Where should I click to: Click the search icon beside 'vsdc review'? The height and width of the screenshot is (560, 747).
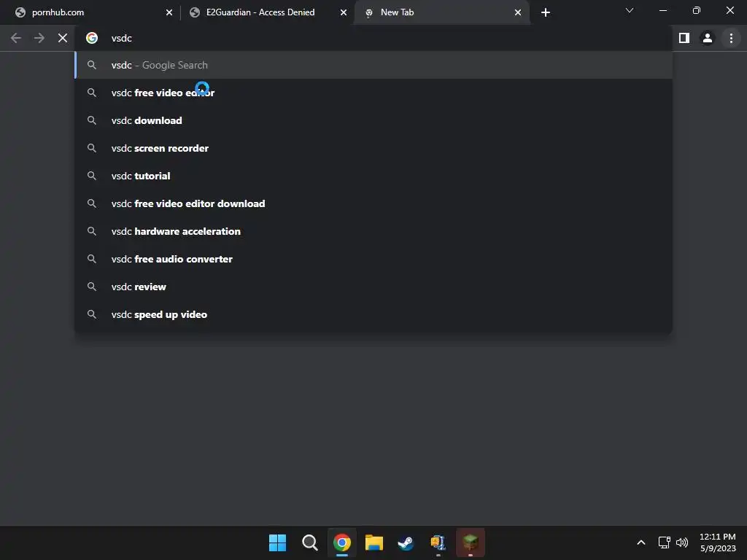pos(92,287)
